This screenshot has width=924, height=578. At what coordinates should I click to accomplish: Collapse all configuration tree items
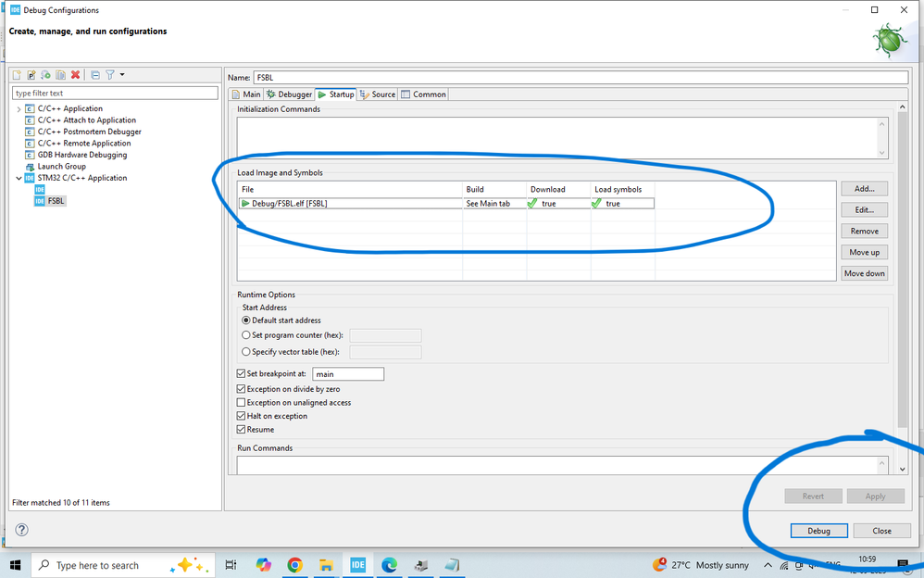94,74
